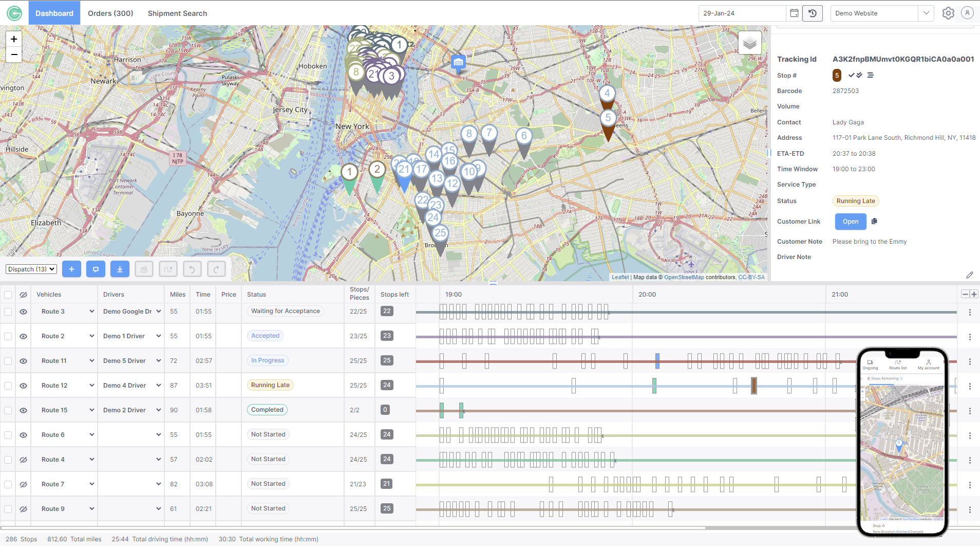The image size is (980, 548).
Task: Open the map layers selector icon
Action: (x=750, y=43)
